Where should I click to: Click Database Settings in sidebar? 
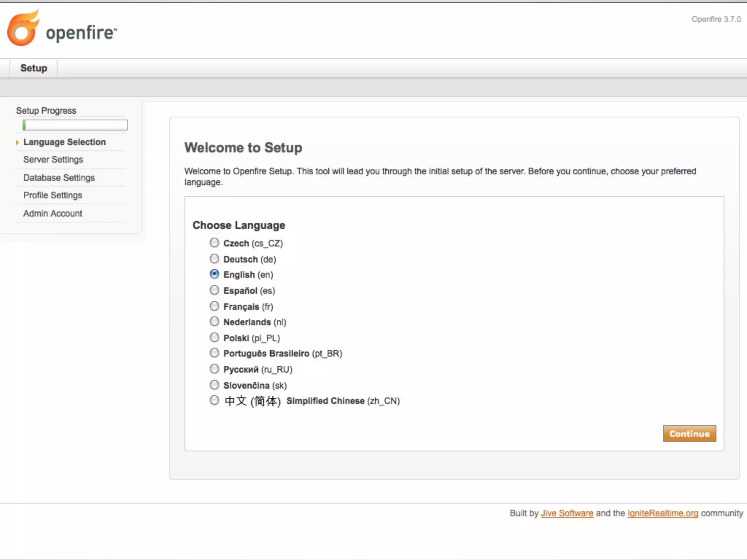click(x=59, y=178)
